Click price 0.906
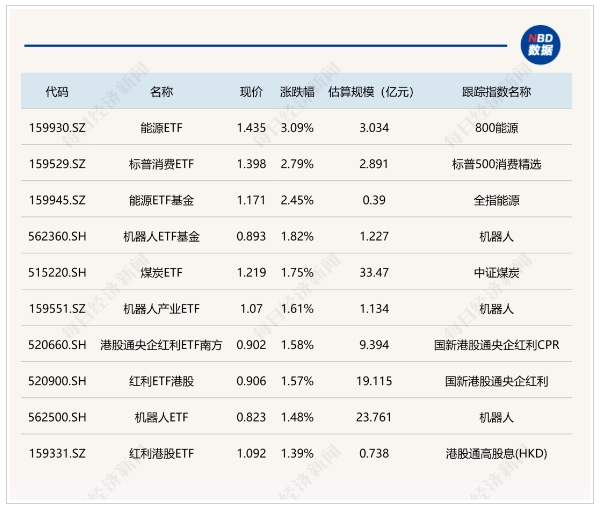Screen dimensions: 602x509 251,381
